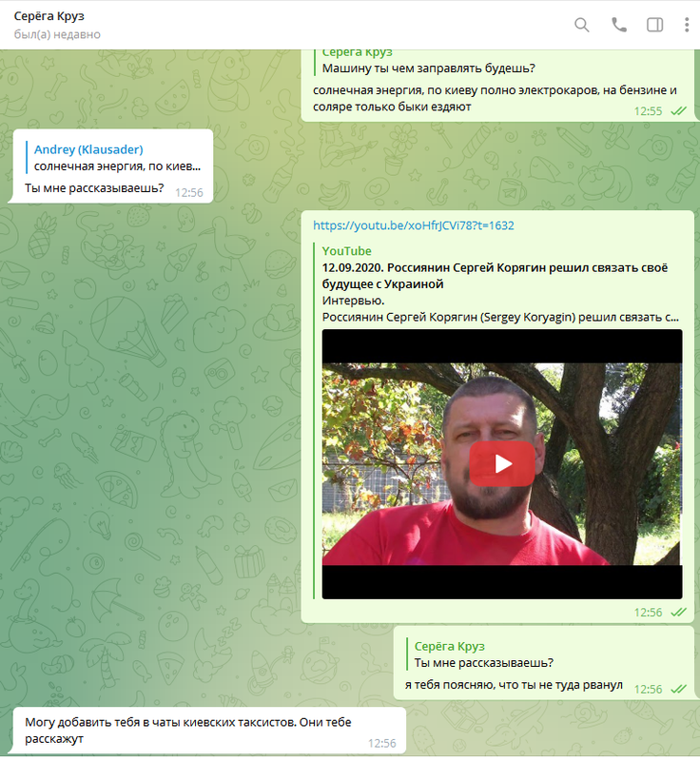Open search in chat
This screenshot has height=761, width=700.
[582, 25]
